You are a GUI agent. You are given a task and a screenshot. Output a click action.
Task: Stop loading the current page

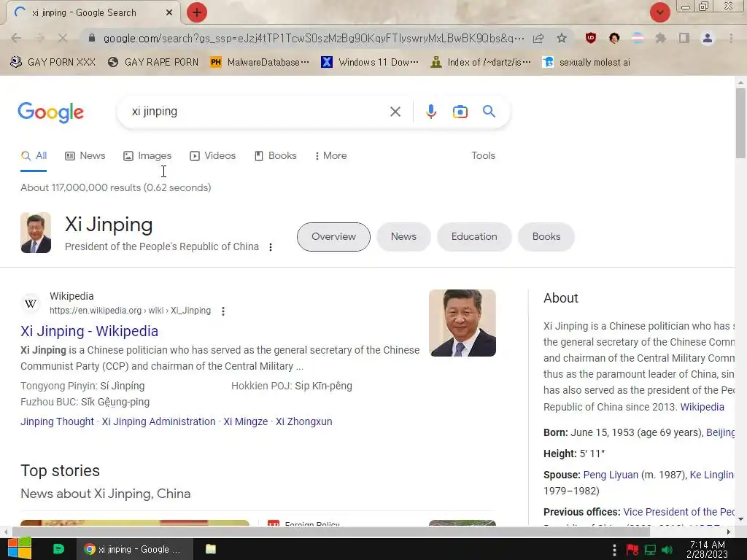pos(63,38)
